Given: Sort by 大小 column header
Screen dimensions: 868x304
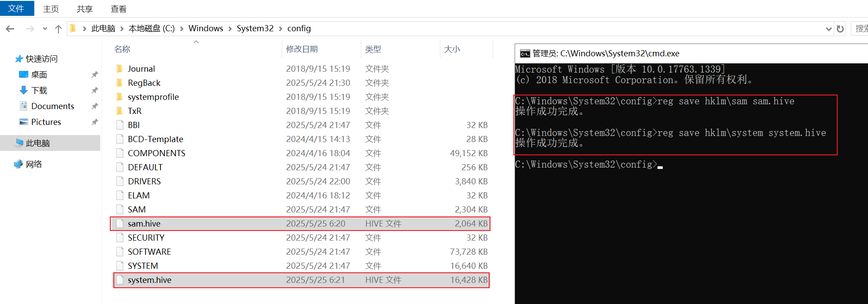Looking at the screenshot, I should pos(452,49).
